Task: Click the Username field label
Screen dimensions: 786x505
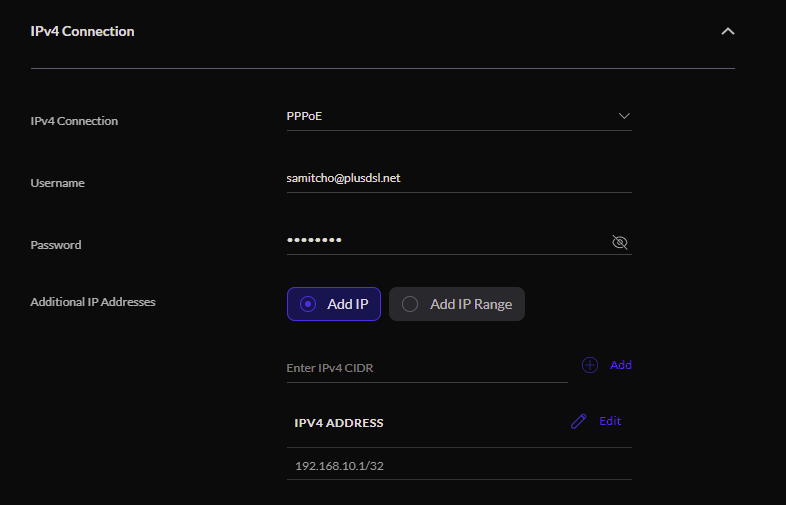Action: pos(58,183)
